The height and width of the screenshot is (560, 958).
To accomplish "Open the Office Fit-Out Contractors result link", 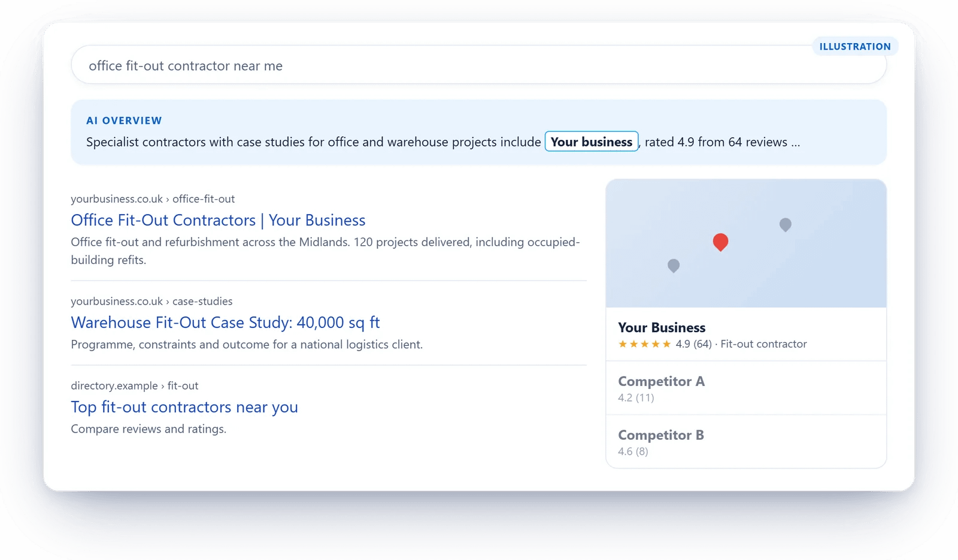I will point(218,220).
